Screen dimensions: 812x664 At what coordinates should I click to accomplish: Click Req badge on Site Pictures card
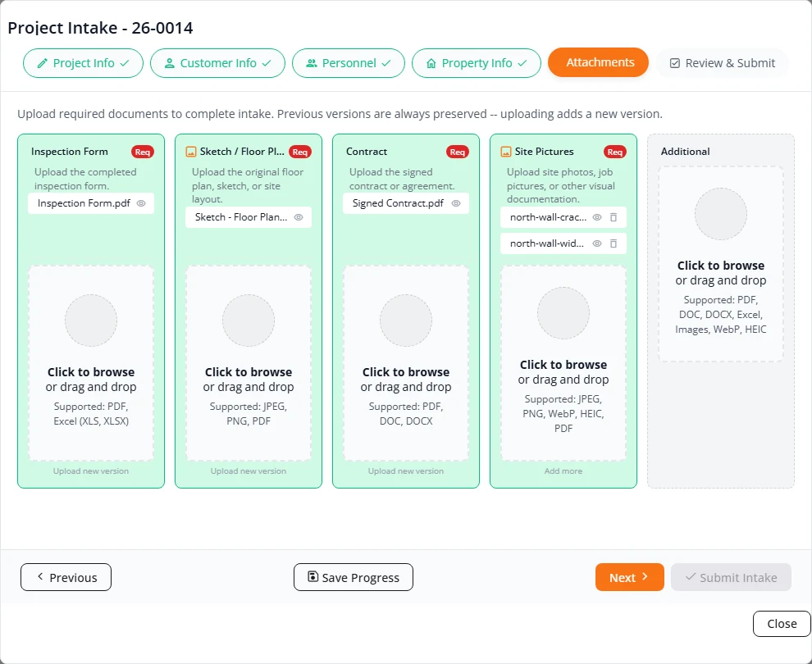pos(614,152)
